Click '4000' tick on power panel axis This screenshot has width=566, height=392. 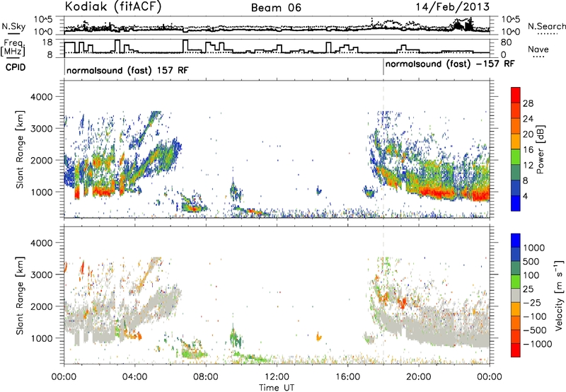tap(42, 97)
